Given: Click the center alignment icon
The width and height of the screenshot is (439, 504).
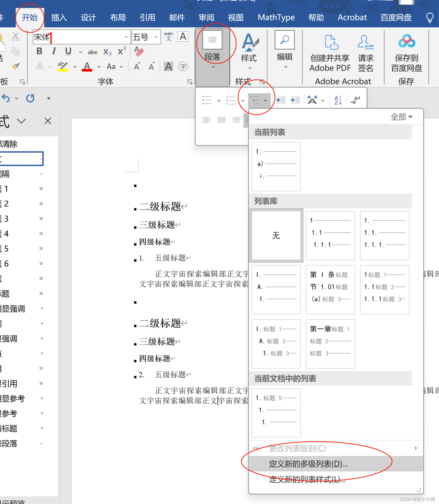Looking at the screenshot, I should (221, 120).
